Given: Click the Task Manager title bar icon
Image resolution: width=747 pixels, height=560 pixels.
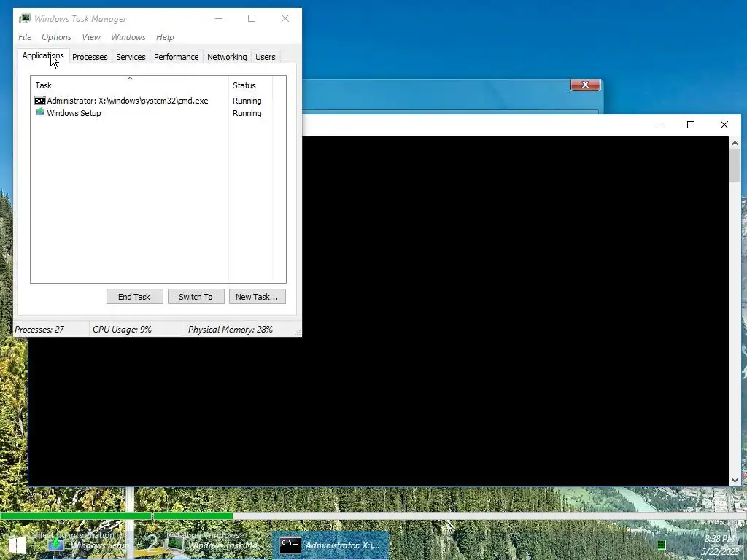Looking at the screenshot, I should point(24,18).
